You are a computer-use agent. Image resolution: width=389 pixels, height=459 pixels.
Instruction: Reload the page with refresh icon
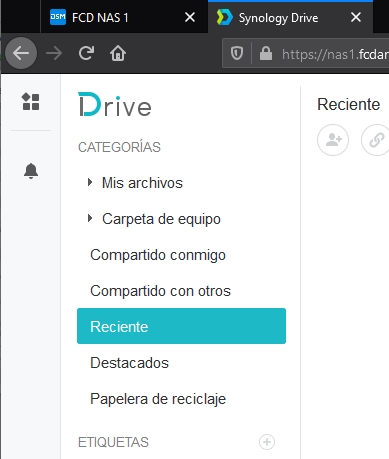coord(86,53)
